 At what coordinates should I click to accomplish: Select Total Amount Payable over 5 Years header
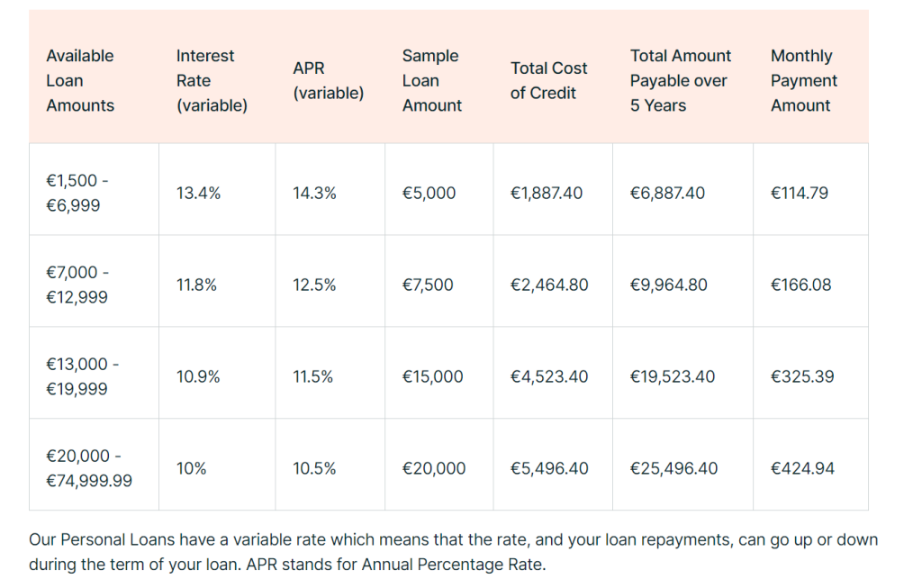coord(681,80)
